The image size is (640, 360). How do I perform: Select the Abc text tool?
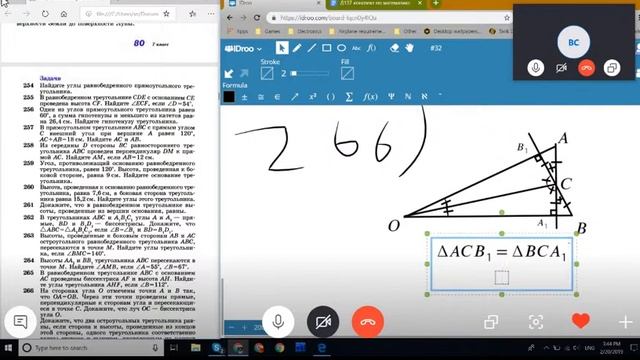(356, 48)
